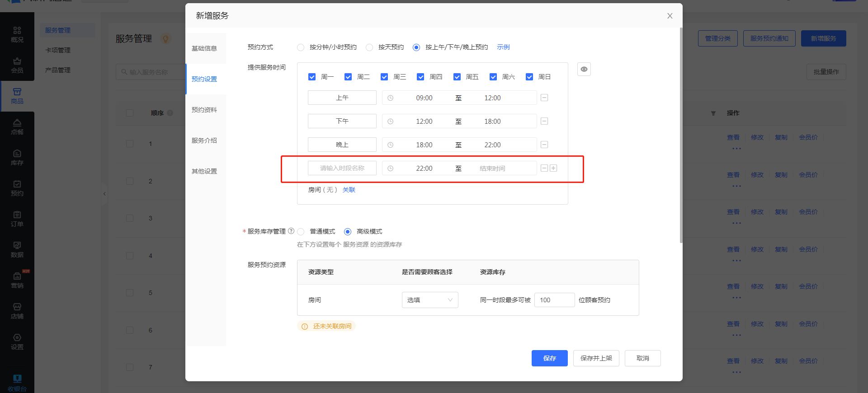Open the 概况 overview sidebar icon
The height and width of the screenshot is (393, 868).
[x=17, y=34]
